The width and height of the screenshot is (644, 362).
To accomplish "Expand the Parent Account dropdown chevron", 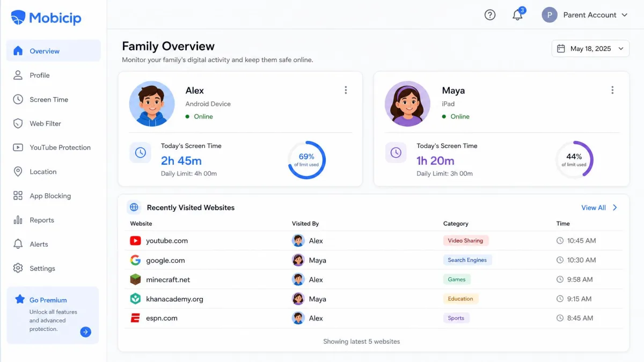I will 624,15.
